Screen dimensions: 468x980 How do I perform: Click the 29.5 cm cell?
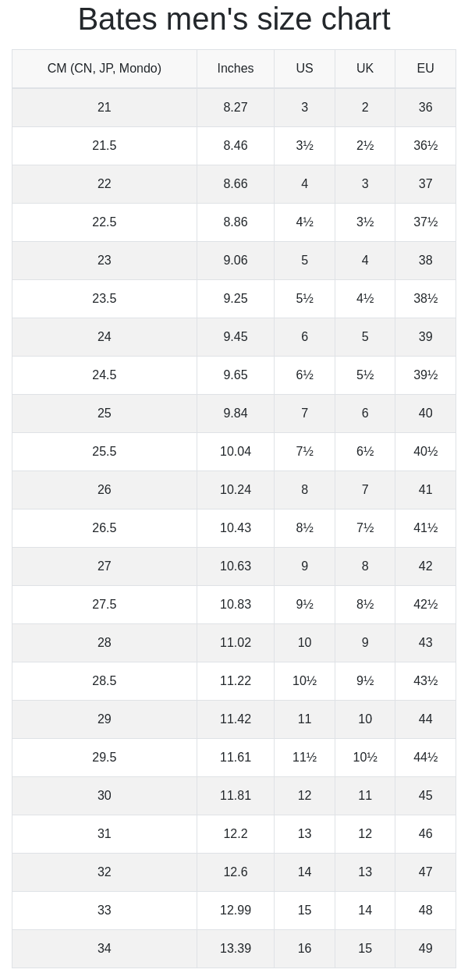point(105,758)
